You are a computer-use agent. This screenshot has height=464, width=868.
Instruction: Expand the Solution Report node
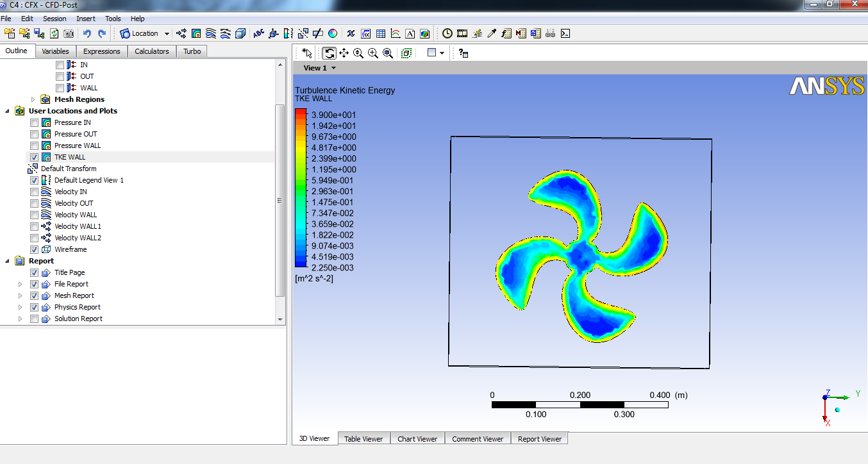coord(21,319)
